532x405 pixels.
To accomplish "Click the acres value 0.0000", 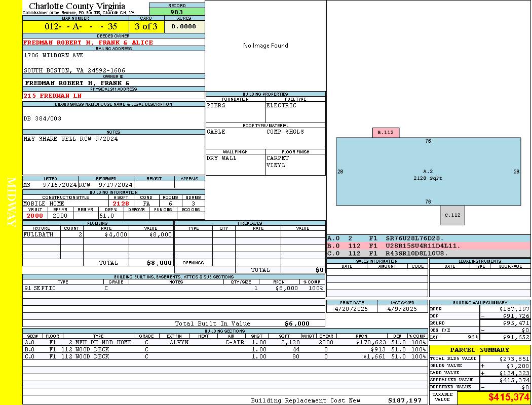I will (184, 26).
